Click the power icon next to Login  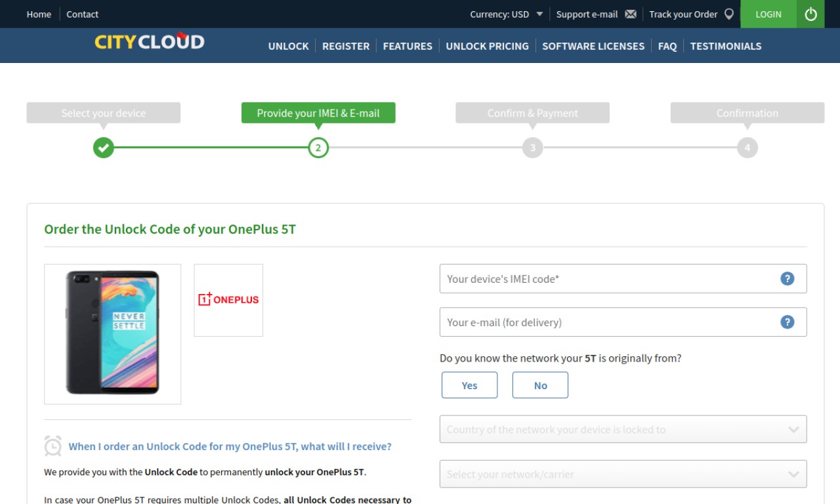point(810,14)
